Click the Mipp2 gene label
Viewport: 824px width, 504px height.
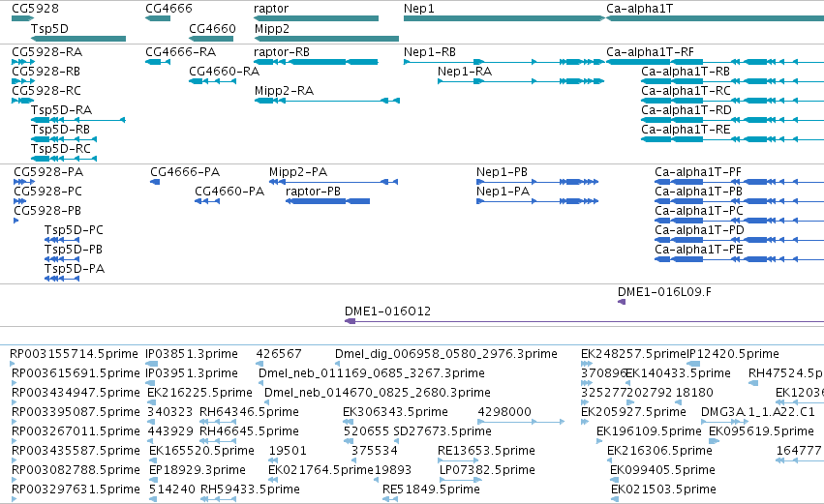(x=272, y=28)
